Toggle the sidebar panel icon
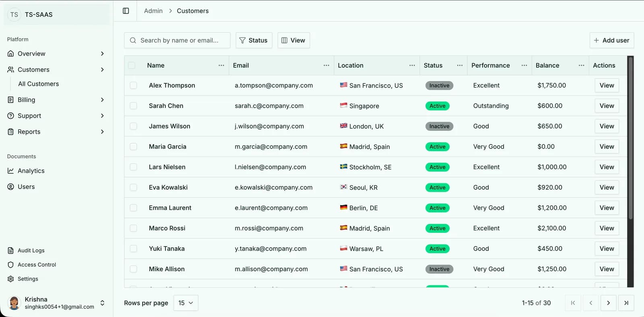The image size is (644, 317). pos(126,11)
